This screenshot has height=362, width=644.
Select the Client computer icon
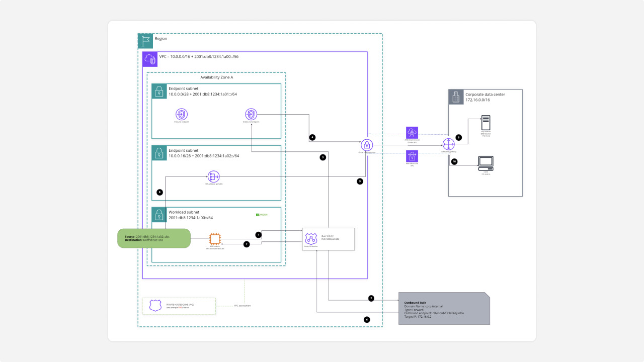click(486, 163)
